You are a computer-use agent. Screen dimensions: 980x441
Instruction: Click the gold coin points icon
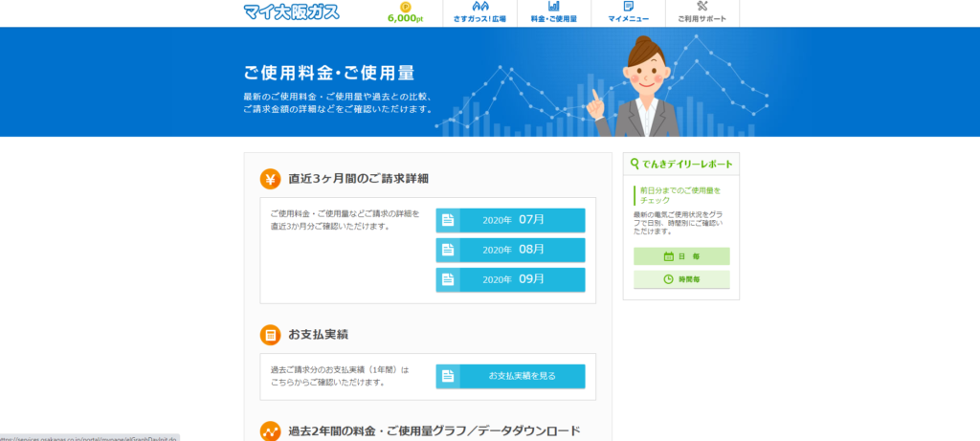[406, 6]
